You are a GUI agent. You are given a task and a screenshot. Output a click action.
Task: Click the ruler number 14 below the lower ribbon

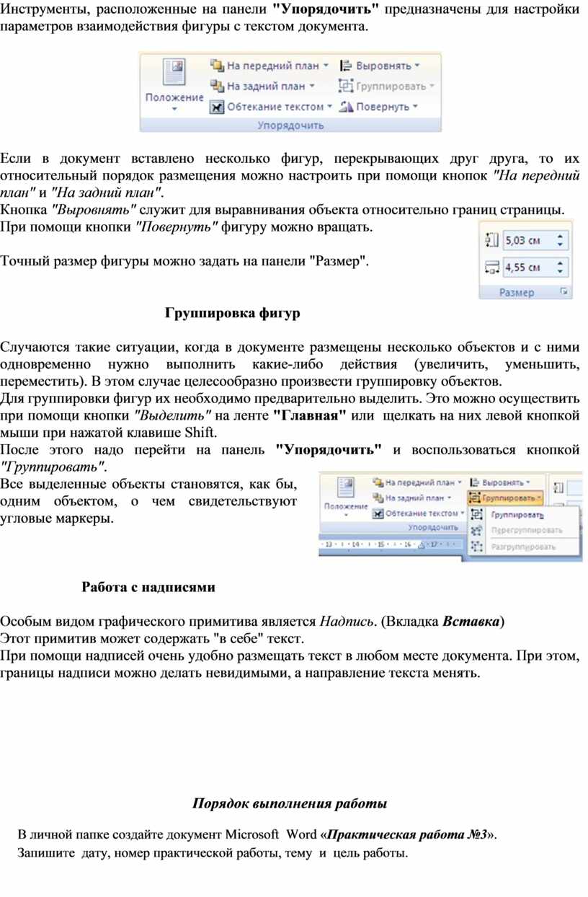357,546
